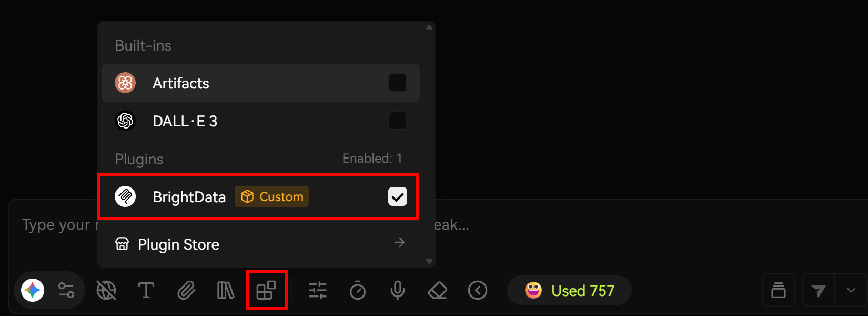Open the timer icon in the toolbar
The image size is (868, 316).
pos(358,290)
